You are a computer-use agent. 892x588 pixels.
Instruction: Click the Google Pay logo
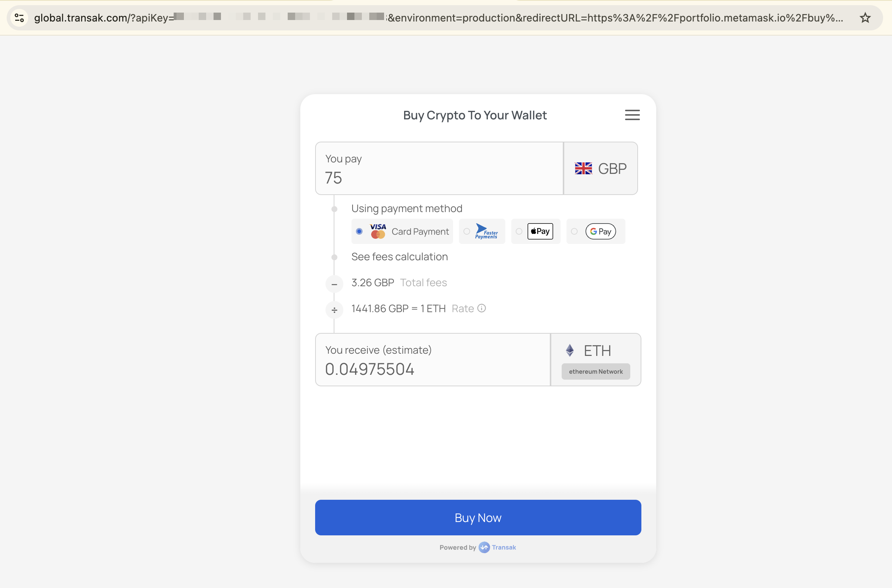(x=600, y=231)
